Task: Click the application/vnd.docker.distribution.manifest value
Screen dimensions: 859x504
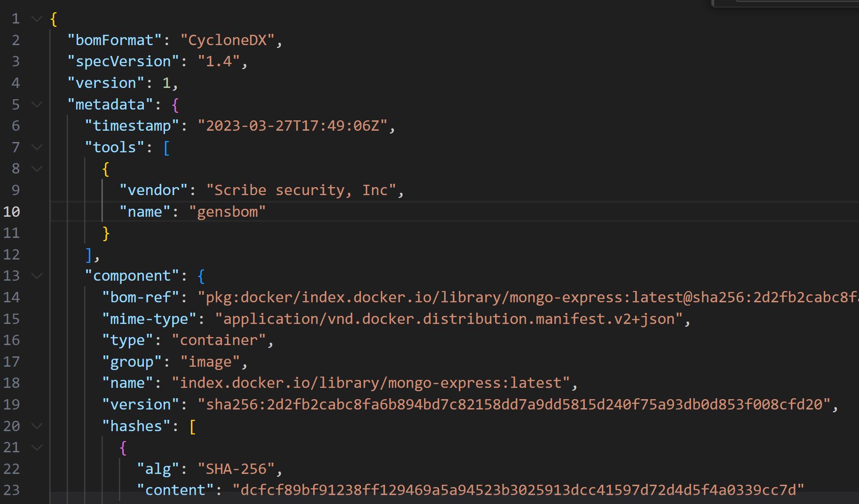Action: pos(449,319)
